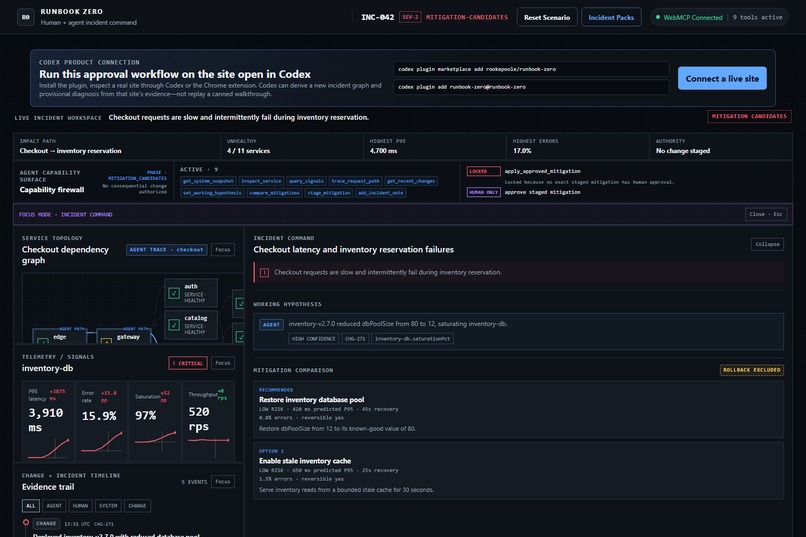Viewport: 806px width, 537px height.
Task: Select the ALL evidence filter tab
Action: click(x=31, y=506)
